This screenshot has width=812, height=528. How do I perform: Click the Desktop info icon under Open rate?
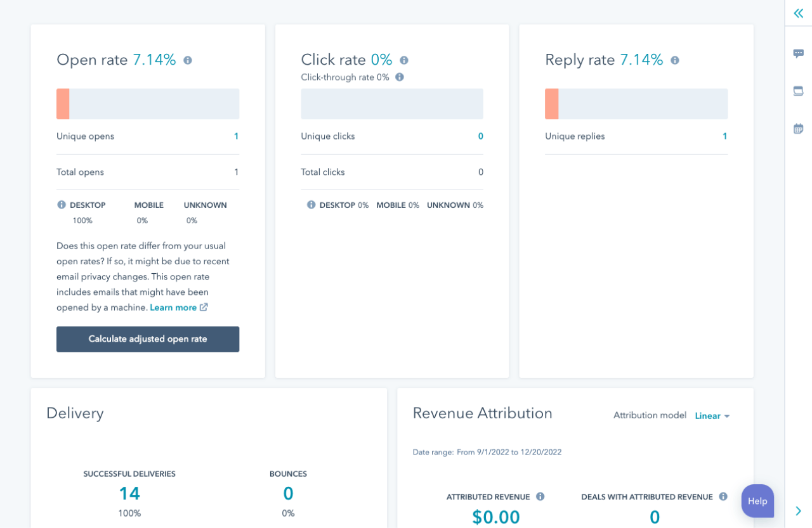pos(61,205)
